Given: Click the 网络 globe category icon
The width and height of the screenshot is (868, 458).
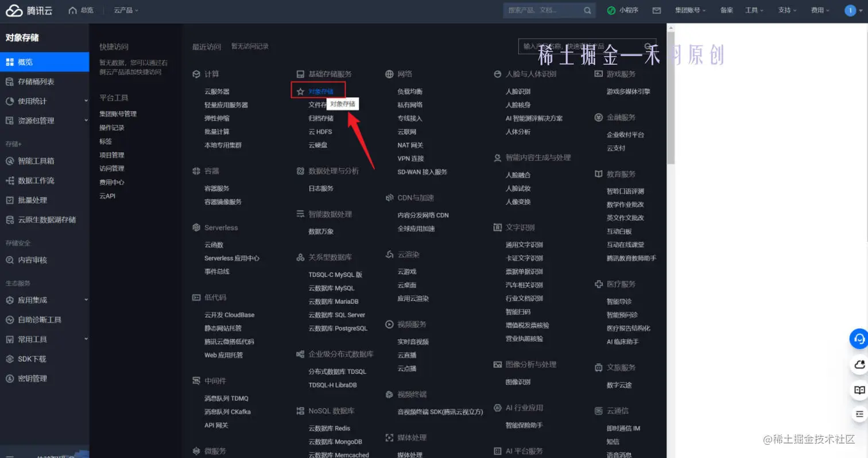Looking at the screenshot, I should pos(389,74).
